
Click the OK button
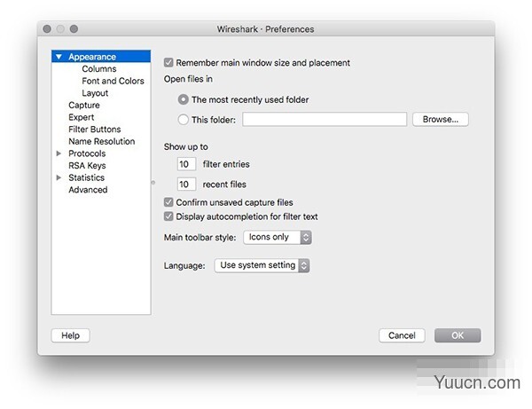[x=458, y=335]
